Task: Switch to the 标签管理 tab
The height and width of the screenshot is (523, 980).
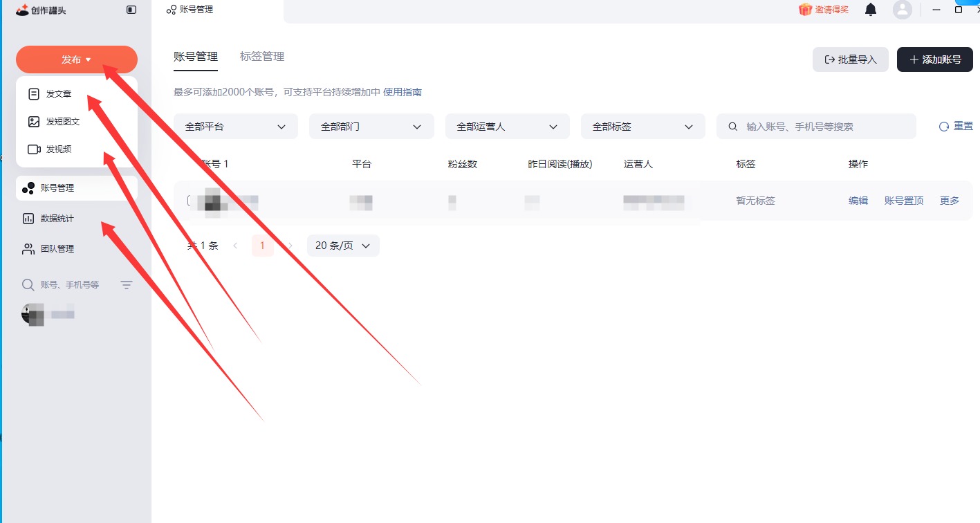Action: pyautogui.click(x=262, y=57)
